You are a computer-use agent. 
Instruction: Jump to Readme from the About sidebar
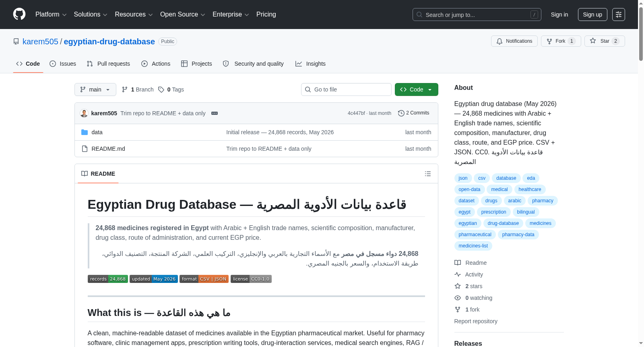tap(471, 263)
